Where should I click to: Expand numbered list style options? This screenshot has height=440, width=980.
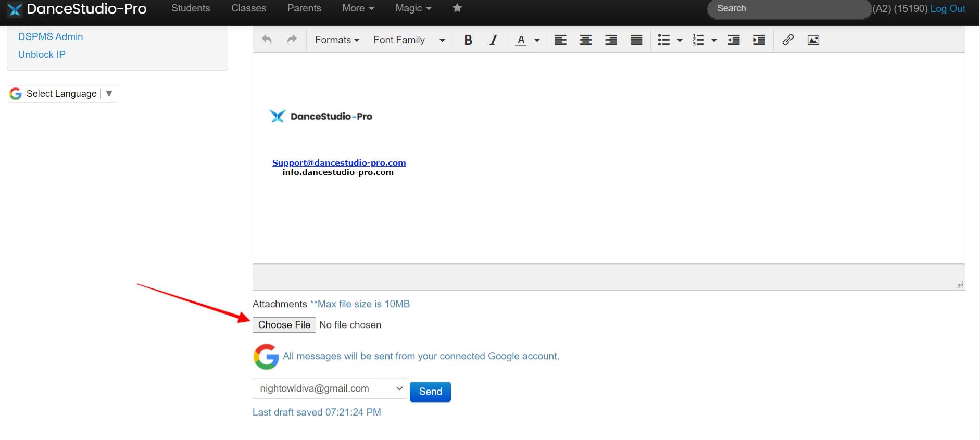714,40
